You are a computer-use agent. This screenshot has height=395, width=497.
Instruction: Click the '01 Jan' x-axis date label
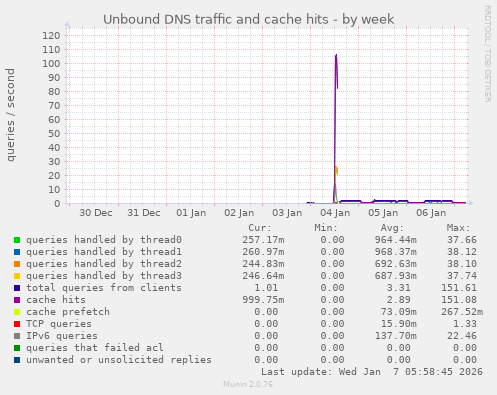click(x=191, y=213)
